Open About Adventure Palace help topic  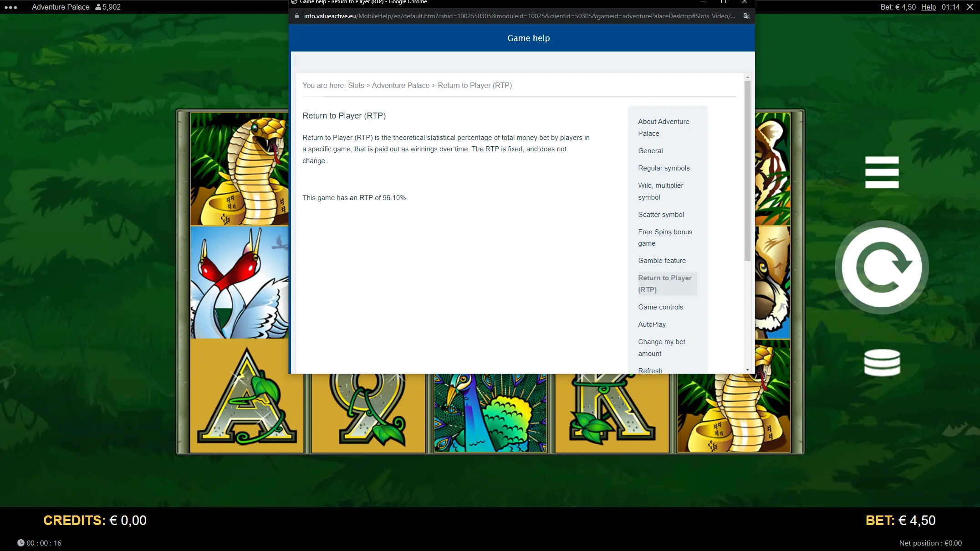tap(664, 128)
